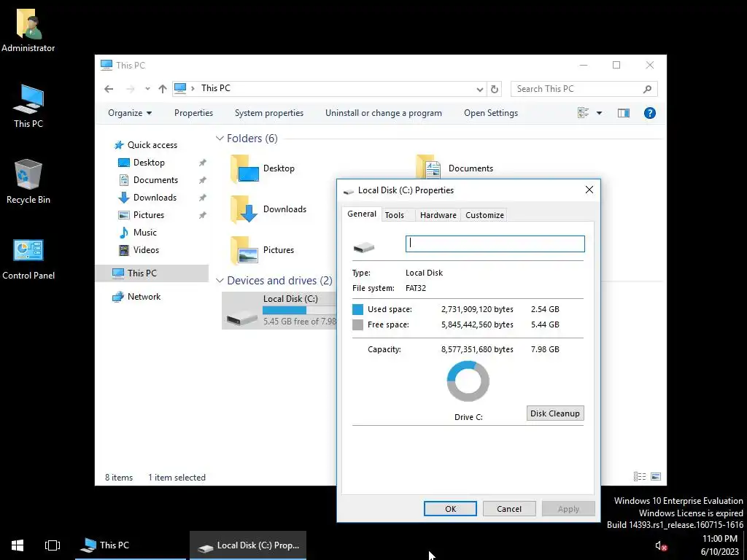This screenshot has width=747, height=560.
Task: Click the muted volume tray icon
Action: 659,545
